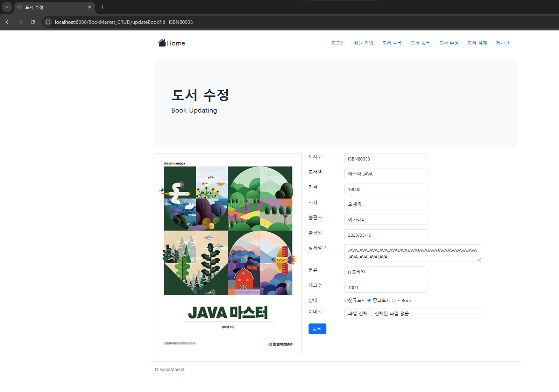This screenshot has height=392, width=559.
Task: Click the 도서코드 label
Action: [317, 157]
